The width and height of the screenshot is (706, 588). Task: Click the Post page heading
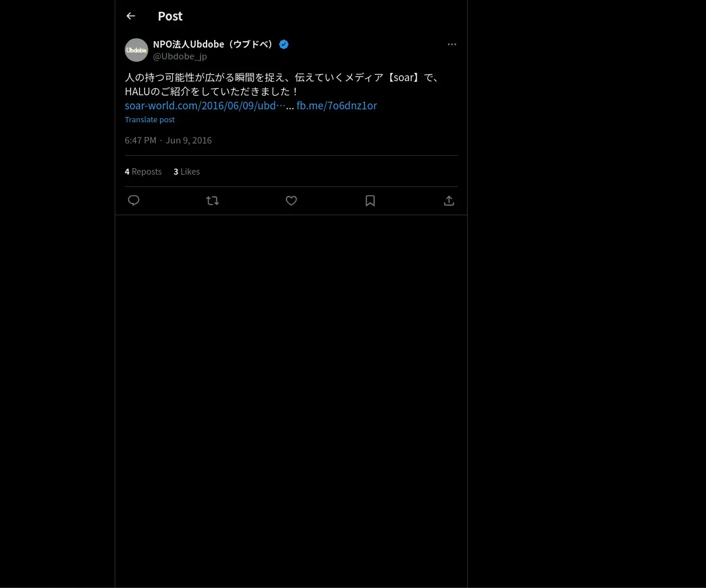170,16
